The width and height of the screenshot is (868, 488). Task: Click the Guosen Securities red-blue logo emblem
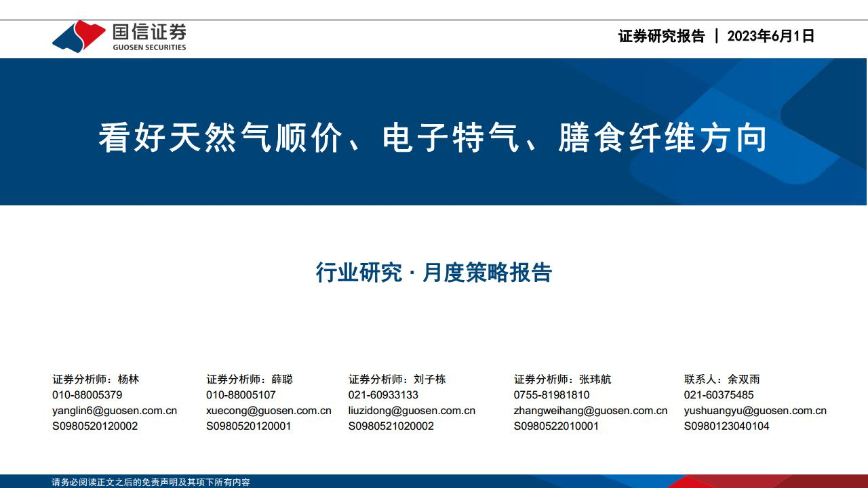tap(79, 36)
